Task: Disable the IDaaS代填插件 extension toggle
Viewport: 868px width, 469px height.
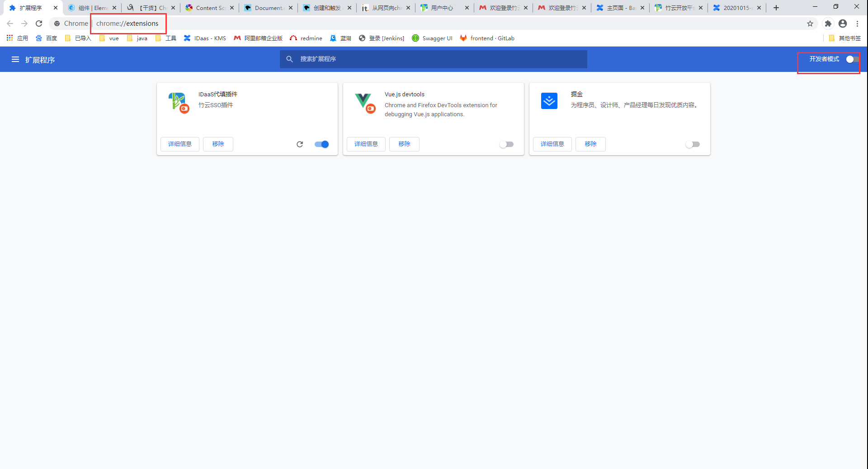Action: (322, 144)
